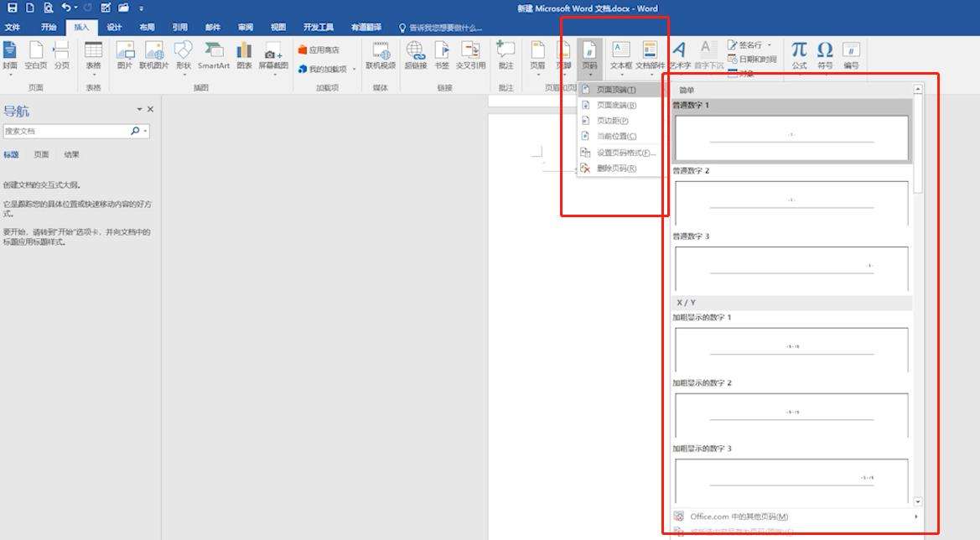Expand the customize quick access toolbar arrow
The height and width of the screenshot is (540, 980).
(141, 8)
